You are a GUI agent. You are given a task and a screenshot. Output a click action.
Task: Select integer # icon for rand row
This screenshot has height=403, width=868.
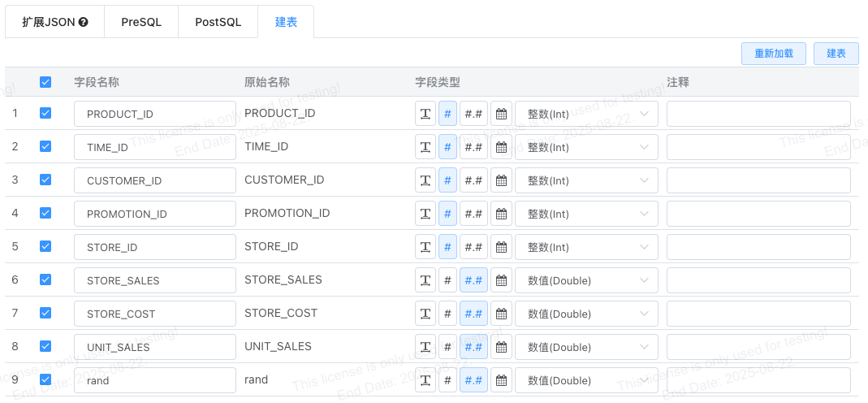pyautogui.click(x=447, y=380)
